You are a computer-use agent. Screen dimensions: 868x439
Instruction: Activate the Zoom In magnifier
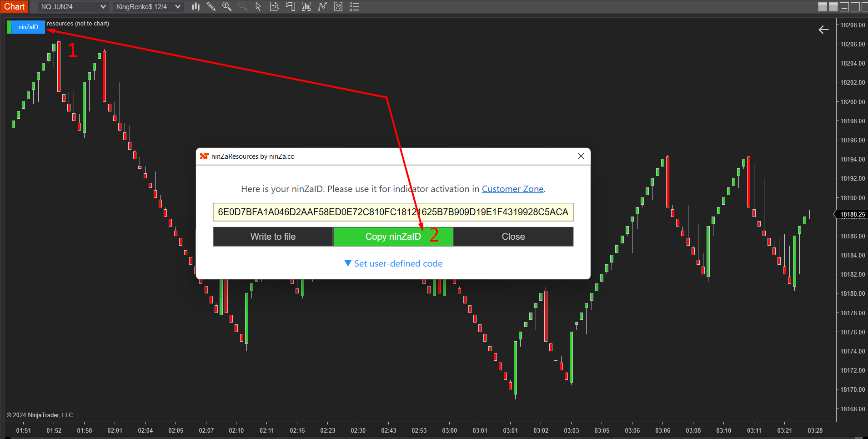(x=226, y=6)
